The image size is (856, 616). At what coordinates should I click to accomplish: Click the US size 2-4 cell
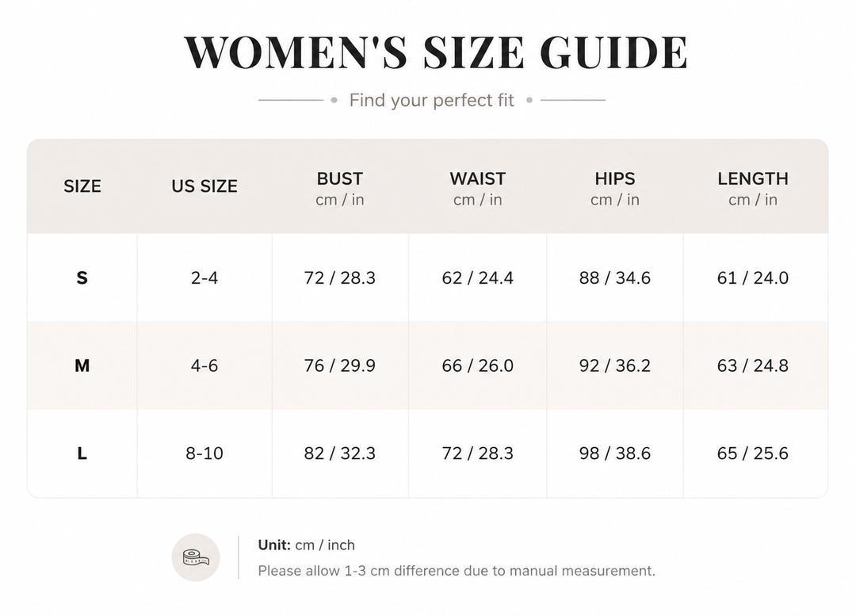(x=204, y=278)
